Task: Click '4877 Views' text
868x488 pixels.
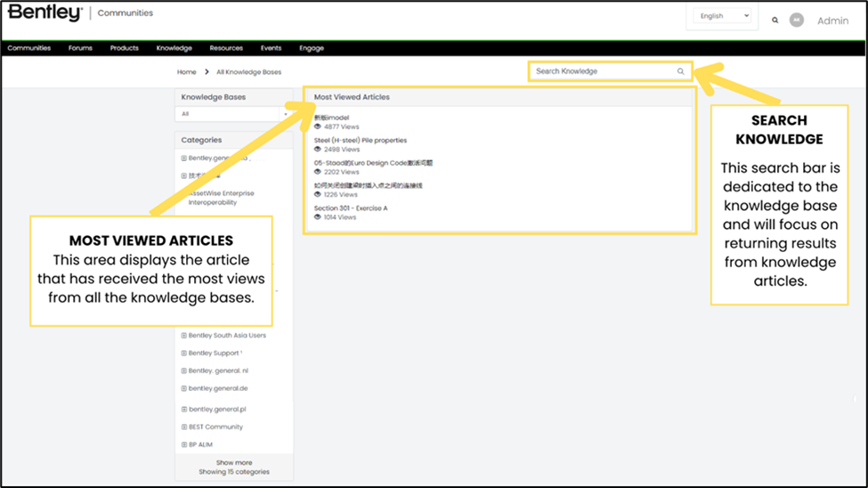Action: tap(342, 126)
